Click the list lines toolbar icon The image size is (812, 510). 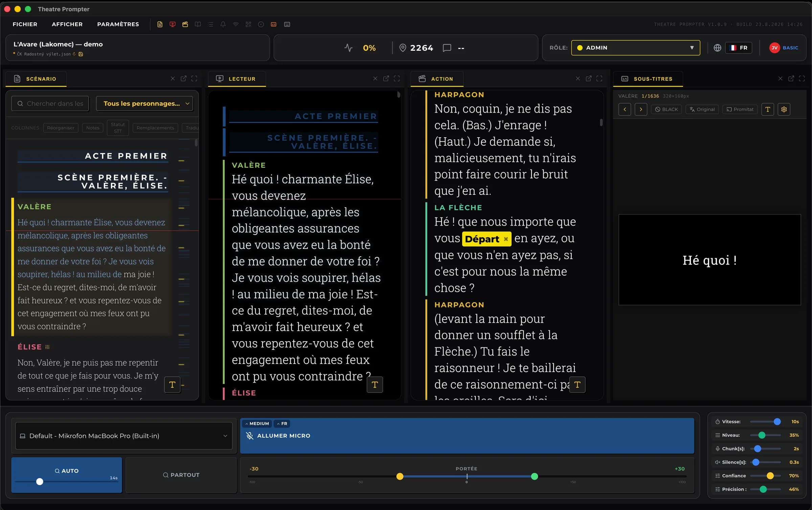[x=210, y=24]
